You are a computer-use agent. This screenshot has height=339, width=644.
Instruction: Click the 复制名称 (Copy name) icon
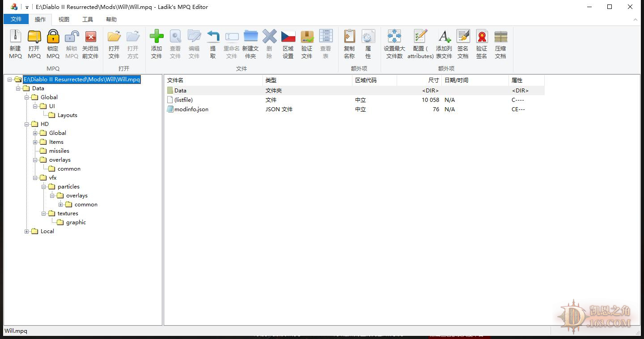pyautogui.click(x=349, y=37)
